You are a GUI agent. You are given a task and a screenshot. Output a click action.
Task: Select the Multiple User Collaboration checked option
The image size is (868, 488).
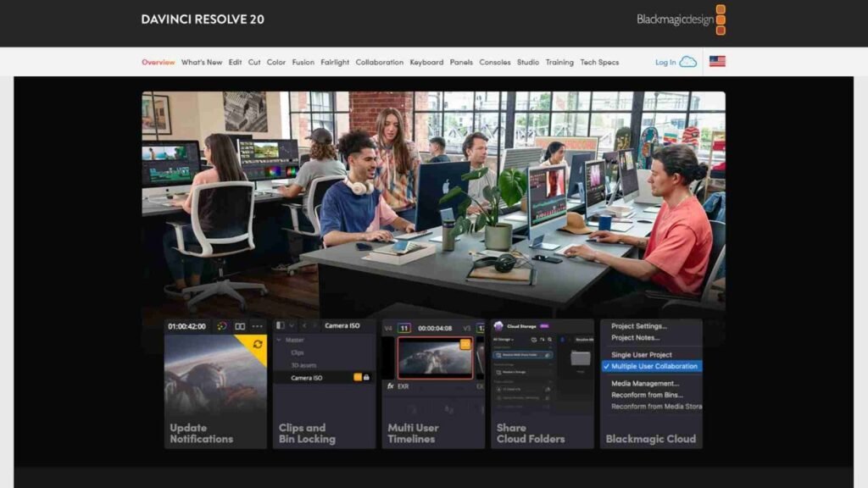coord(654,366)
